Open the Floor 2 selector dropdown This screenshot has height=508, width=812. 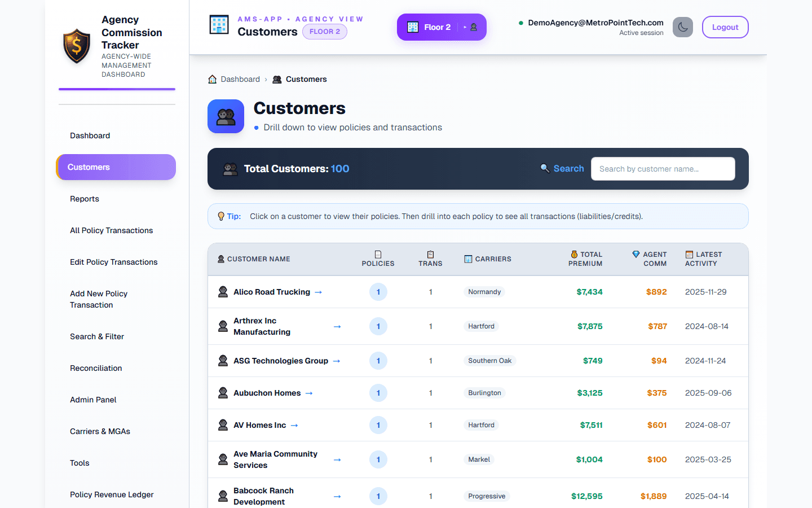pos(442,27)
